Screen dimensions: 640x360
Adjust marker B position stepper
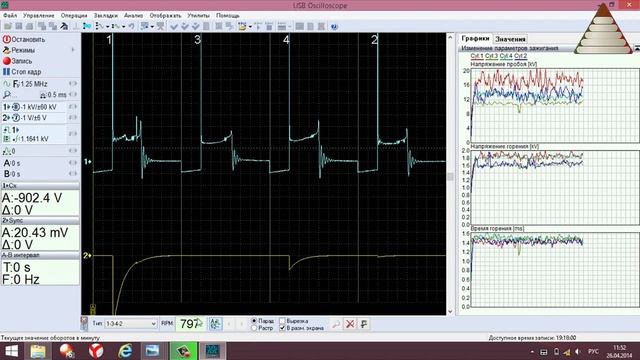point(73,174)
